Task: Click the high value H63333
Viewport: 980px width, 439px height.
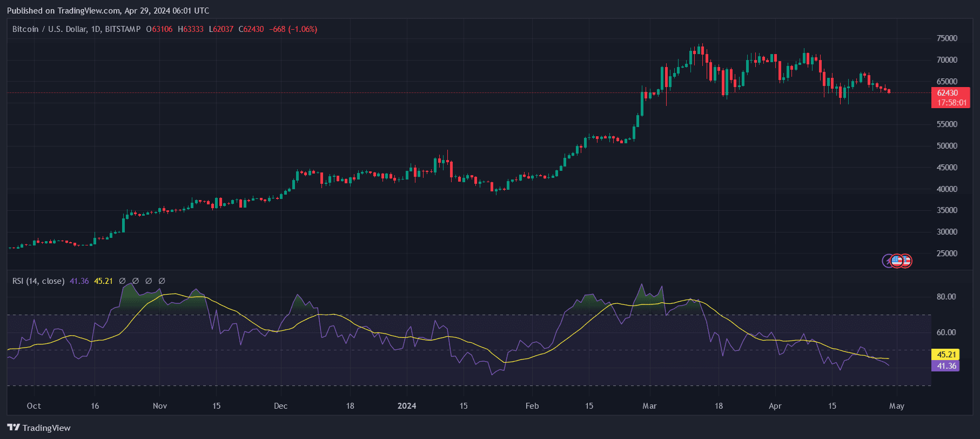Action: tap(191, 29)
